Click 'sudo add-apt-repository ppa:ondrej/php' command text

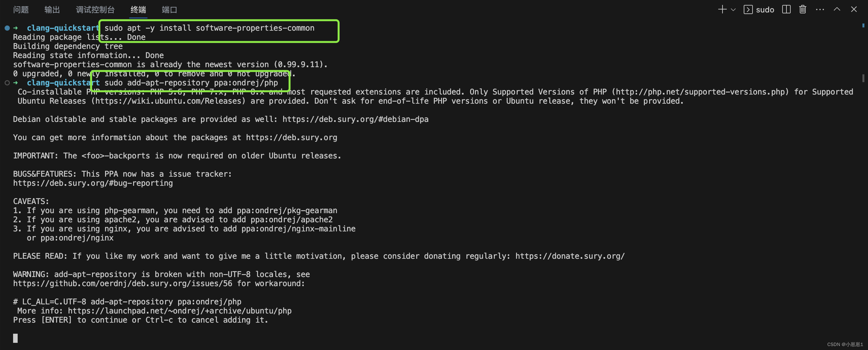pos(191,83)
